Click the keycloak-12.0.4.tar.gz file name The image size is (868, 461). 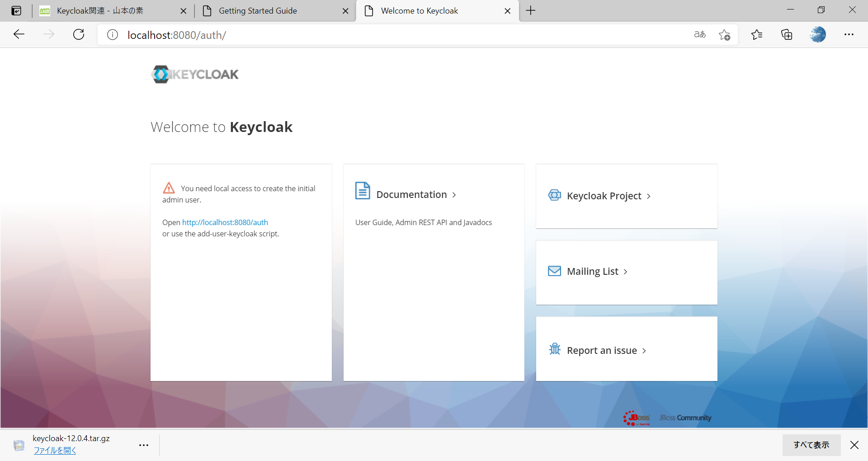(71, 438)
